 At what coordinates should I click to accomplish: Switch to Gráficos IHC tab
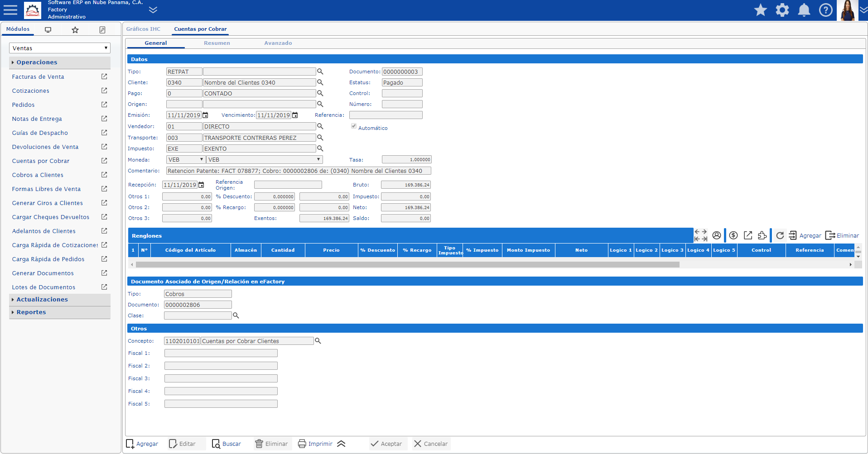[x=143, y=29]
